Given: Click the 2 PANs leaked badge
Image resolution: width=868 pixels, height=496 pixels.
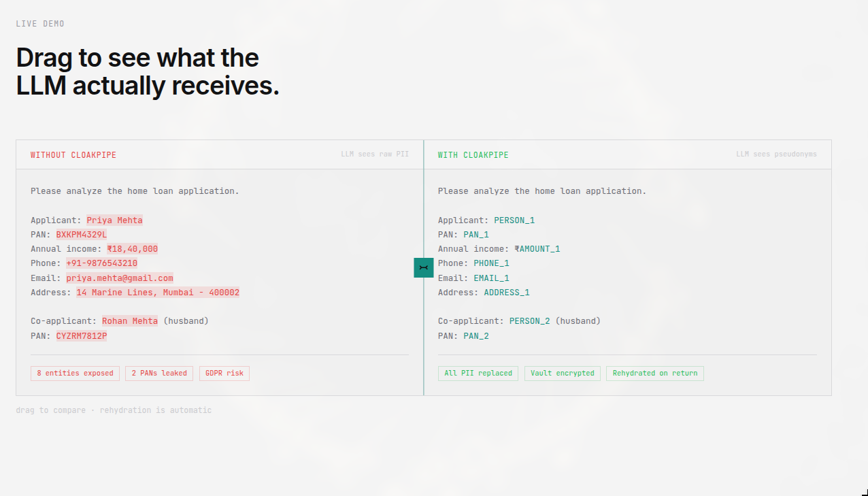Looking at the screenshot, I should [158, 373].
